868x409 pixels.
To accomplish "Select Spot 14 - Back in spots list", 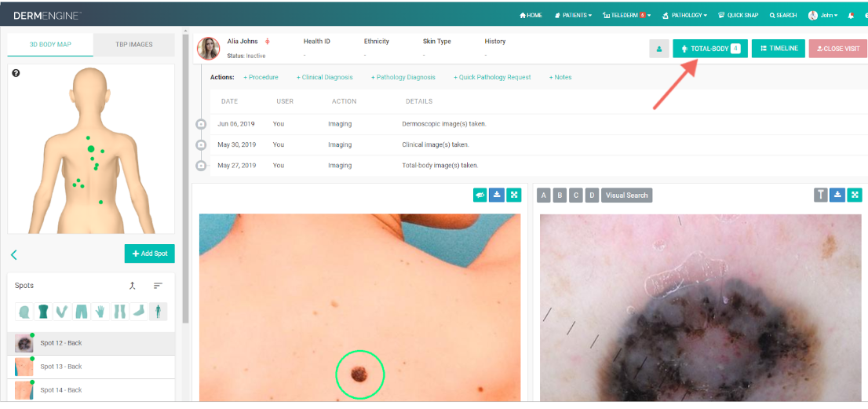I will [x=91, y=390].
